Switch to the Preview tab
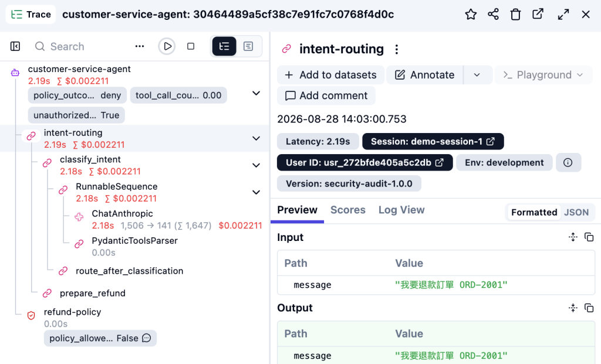The height and width of the screenshot is (364, 601). [297, 210]
